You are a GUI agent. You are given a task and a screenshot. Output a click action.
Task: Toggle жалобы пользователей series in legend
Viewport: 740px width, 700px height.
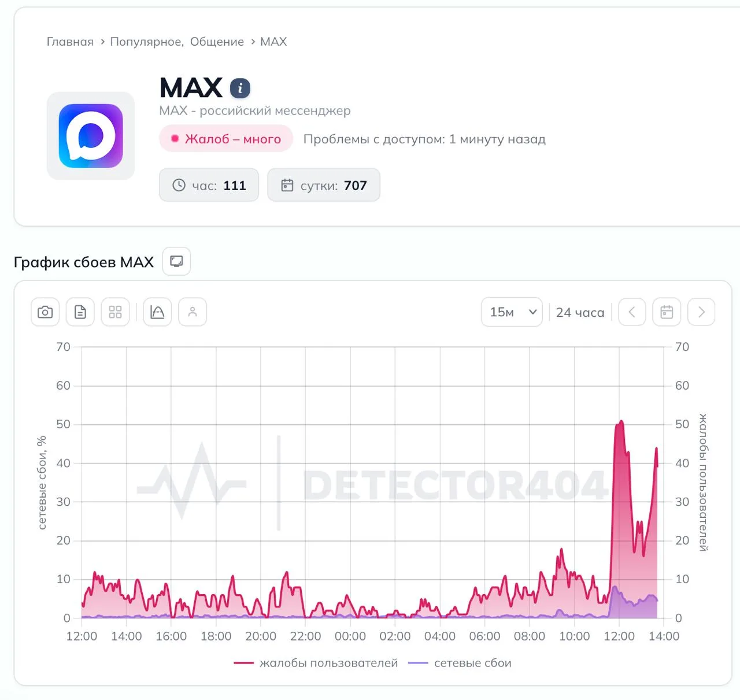click(316, 663)
